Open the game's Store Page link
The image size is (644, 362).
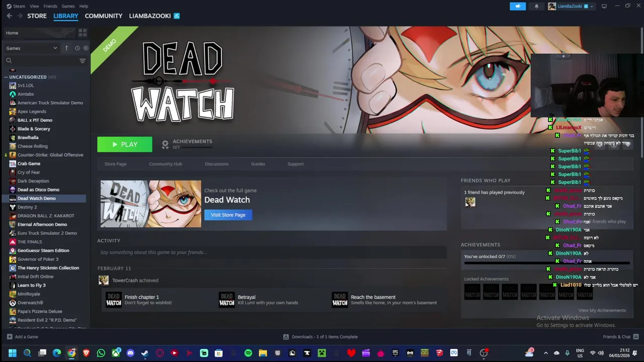[115, 164]
